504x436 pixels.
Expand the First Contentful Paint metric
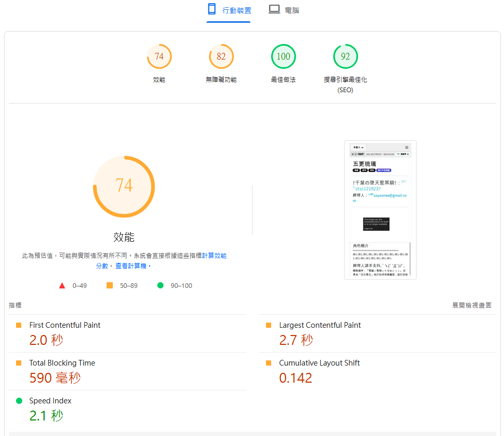coord(65,325)
